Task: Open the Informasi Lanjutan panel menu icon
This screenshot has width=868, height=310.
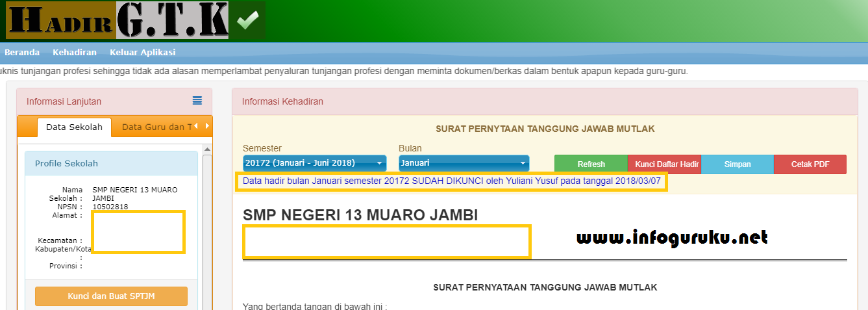Action: 197,101
